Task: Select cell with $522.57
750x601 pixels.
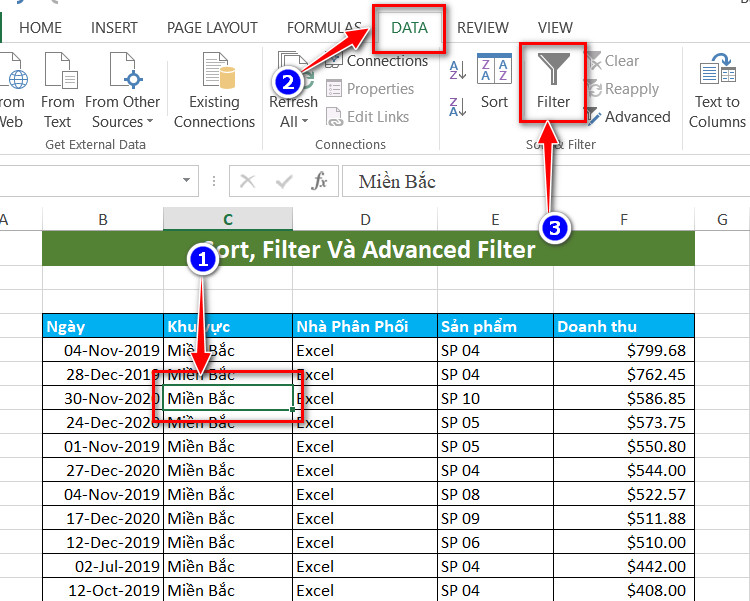Action: (624, 494)
